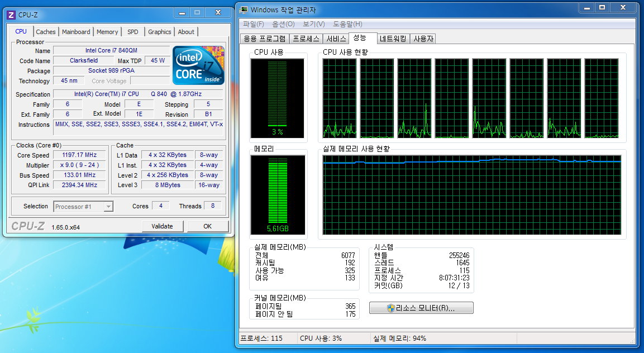Image resolution: width=644 pixels, height=353 pixels.
Task: Open the Mainboard tab in CPU-Z
Action: point(76,32)
